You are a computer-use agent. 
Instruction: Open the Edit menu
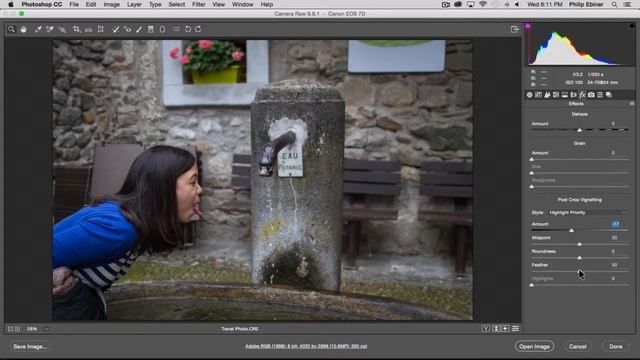[91, 4]
